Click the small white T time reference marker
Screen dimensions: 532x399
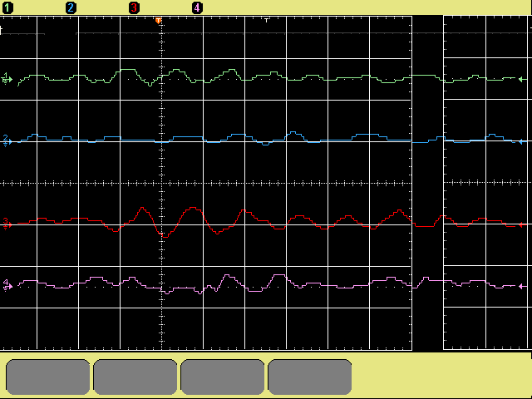(266, 20)
